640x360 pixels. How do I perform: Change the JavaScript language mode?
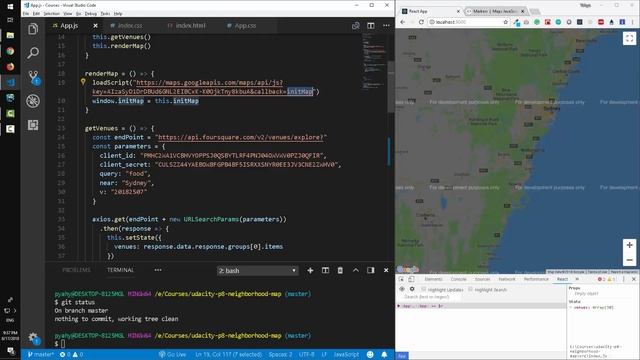pyautogui.click(x=346, y=354)
